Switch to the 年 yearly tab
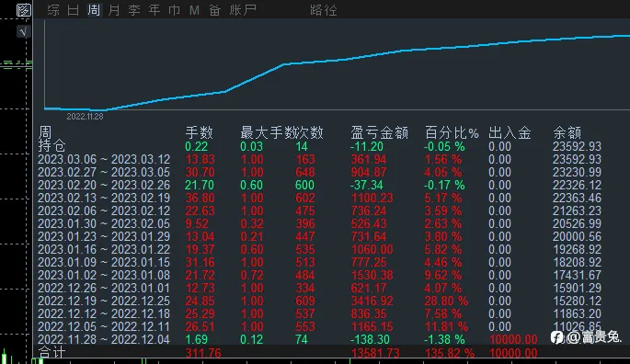630x364 pixels. point(155,9)
